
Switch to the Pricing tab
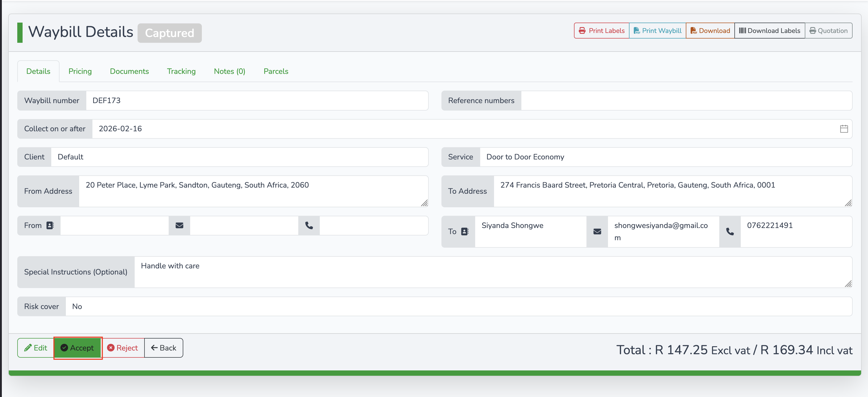pos(80,71)
